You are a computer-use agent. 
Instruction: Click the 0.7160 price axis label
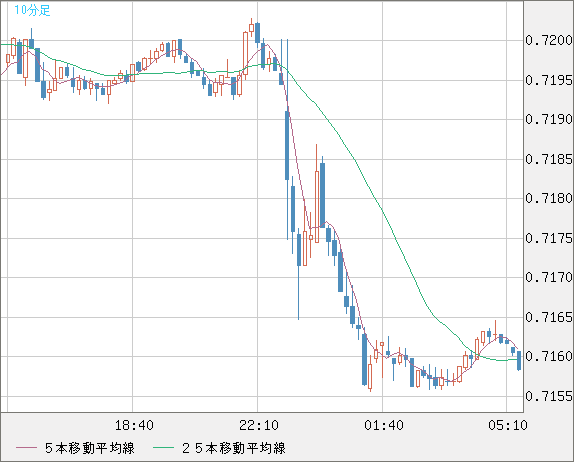[x=549, y=356]
